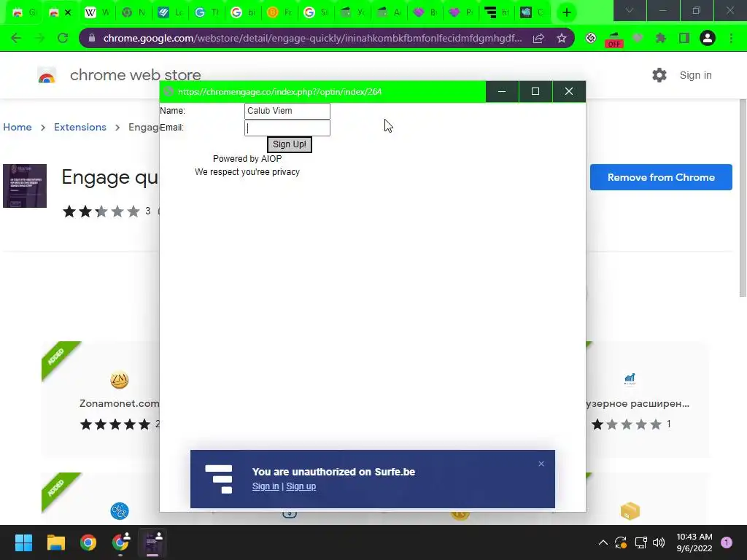
Task: Click the browser back arrow
Action: tap(16, 38)
